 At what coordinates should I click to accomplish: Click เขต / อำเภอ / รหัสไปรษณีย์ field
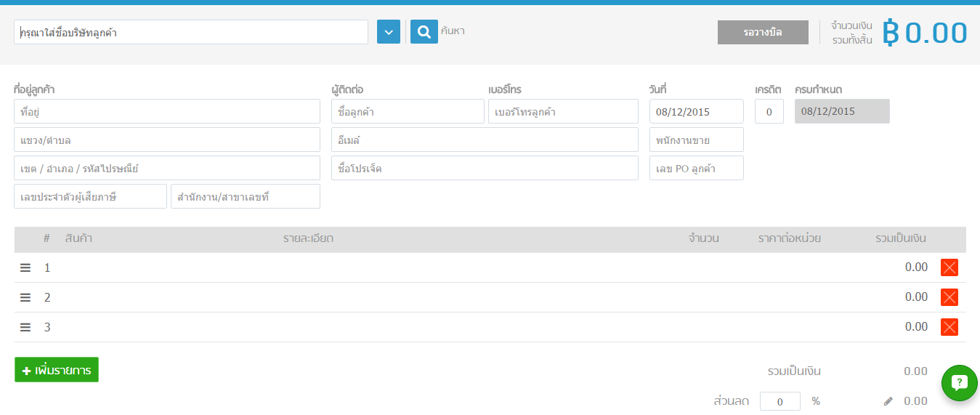(167, 168)
